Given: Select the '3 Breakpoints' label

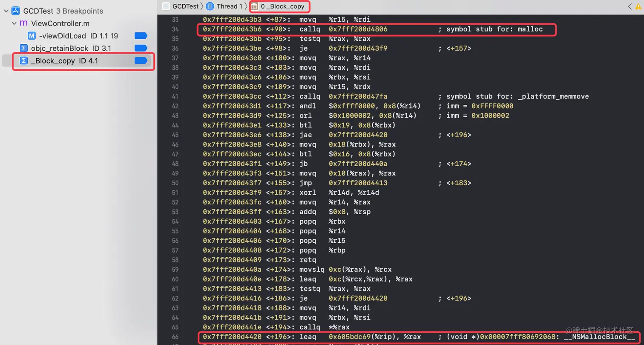Looking at the screenshot, I should click(x=80, y=11).
